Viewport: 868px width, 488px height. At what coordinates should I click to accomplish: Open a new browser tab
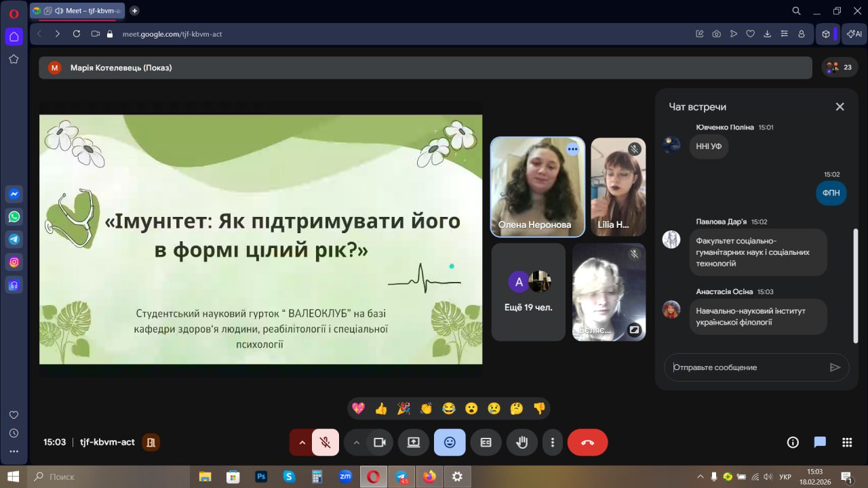pos(134,11)
